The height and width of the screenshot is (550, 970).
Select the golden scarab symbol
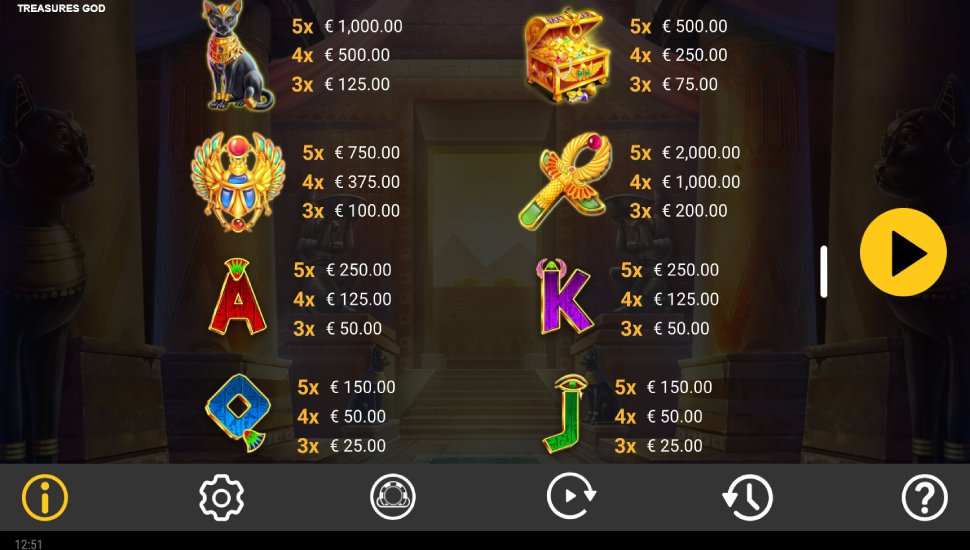(238, 182)
